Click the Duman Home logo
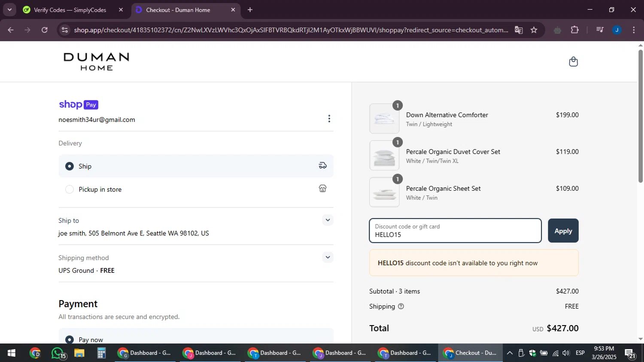 click(x=96, y=62)
